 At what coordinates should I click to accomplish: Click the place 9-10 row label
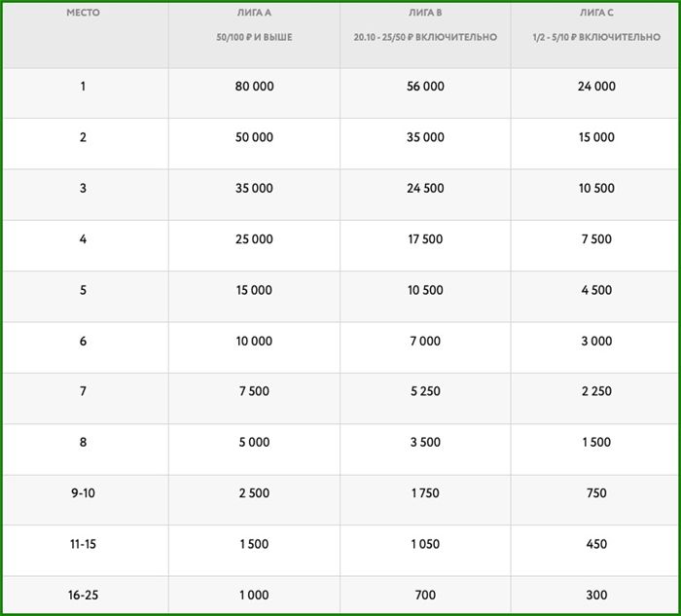(83, 493)
